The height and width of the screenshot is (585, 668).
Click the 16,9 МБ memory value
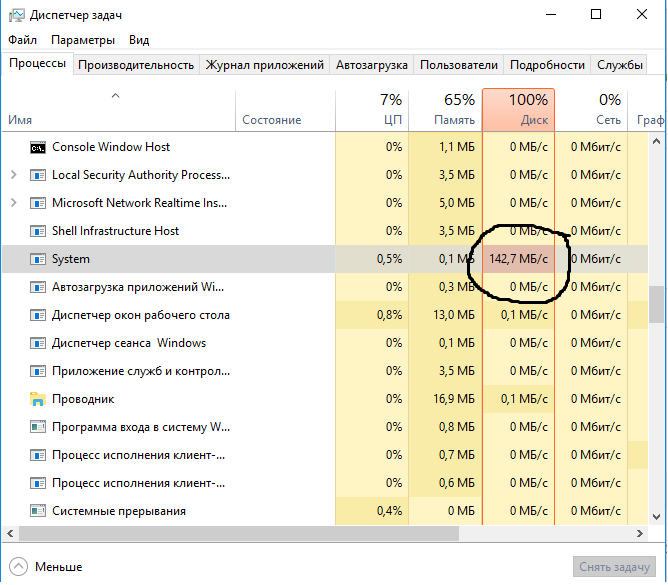454,399
